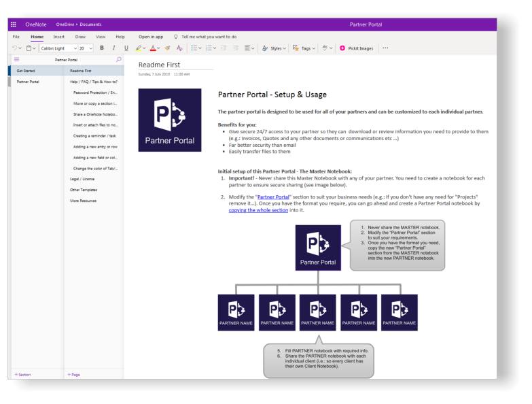This screenshot has height=404, width=532.
Task: Open Pickit Images add-in
Action: pos(356,48)
